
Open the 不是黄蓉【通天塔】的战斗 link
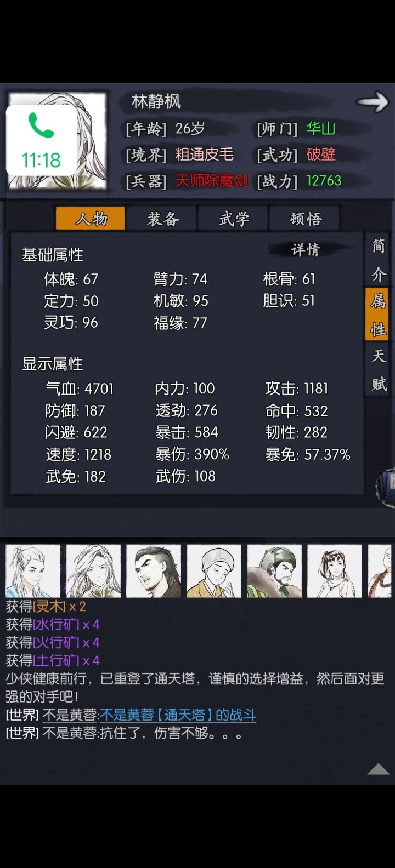pos(178,715)
